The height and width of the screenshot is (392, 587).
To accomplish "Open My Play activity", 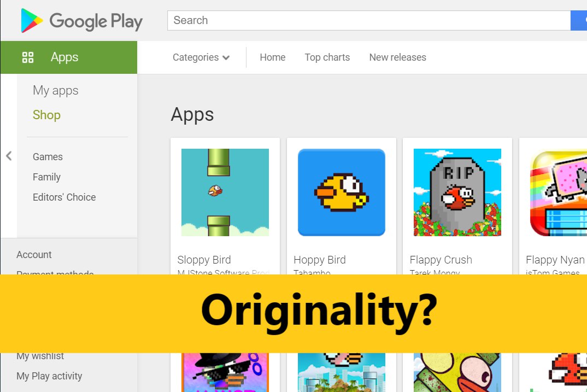I will pyautogui.click(x=49, y=376).
